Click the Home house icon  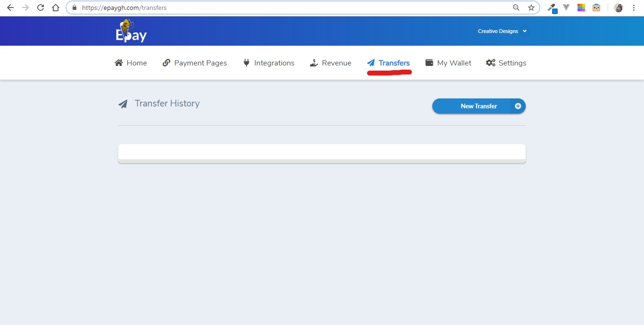pos(119,63)
